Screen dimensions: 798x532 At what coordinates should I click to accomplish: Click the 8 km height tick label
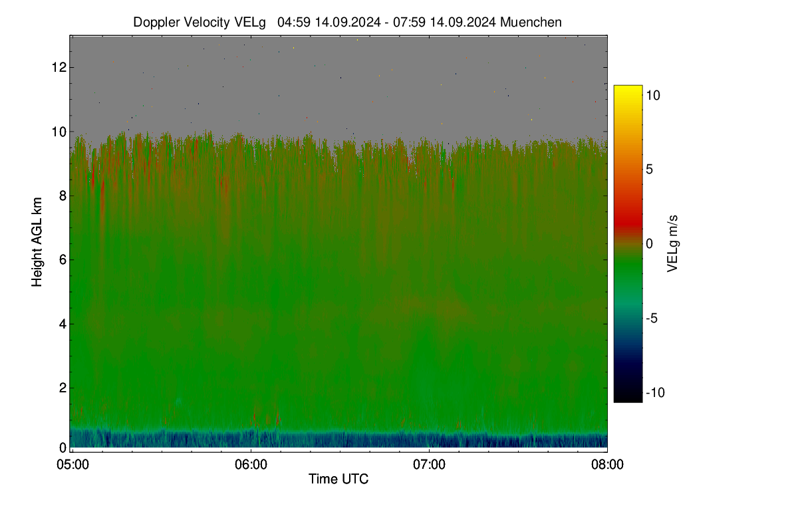click(x=62, y=196)
